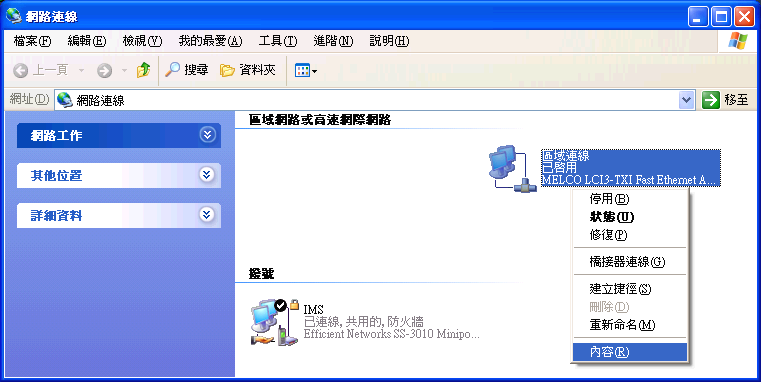The image size is (761, 382).
Task: Click the Up folder toolbar icon
Action: point(143,70)
